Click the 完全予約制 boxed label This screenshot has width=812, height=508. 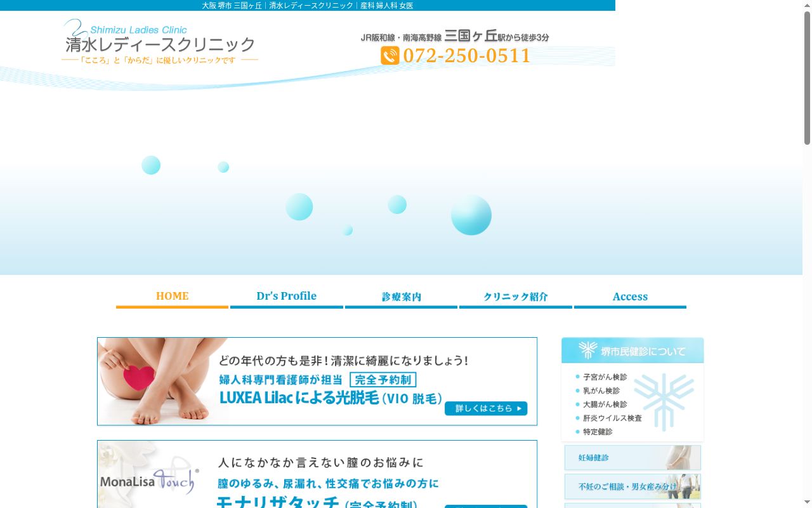point(383,380)
